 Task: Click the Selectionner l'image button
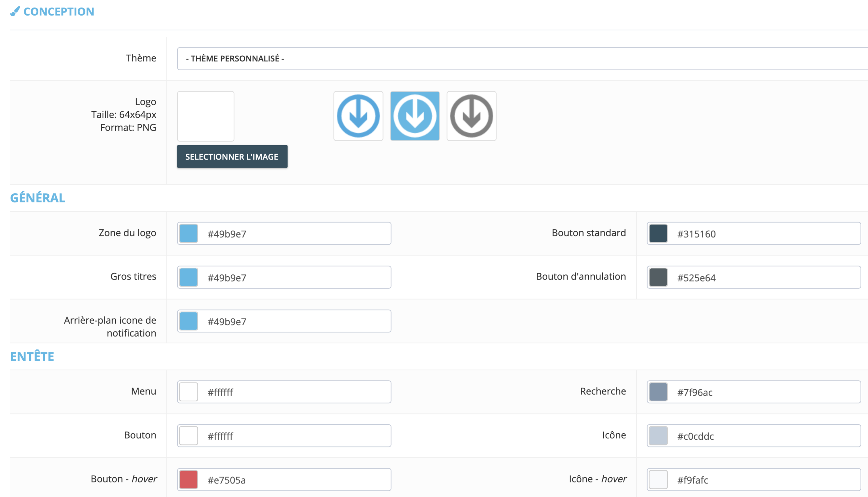click(232, 157)
